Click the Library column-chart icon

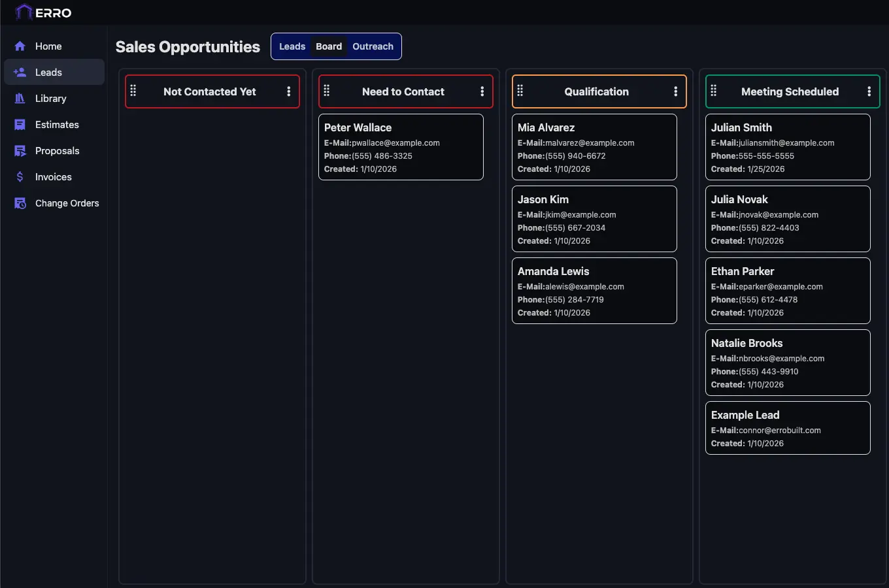click(x=19, y=98)
